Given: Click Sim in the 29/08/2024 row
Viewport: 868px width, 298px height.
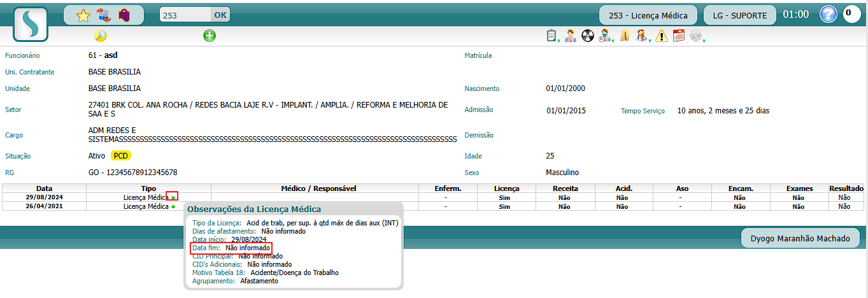Looking at the screenshot, I should (505, 197).
